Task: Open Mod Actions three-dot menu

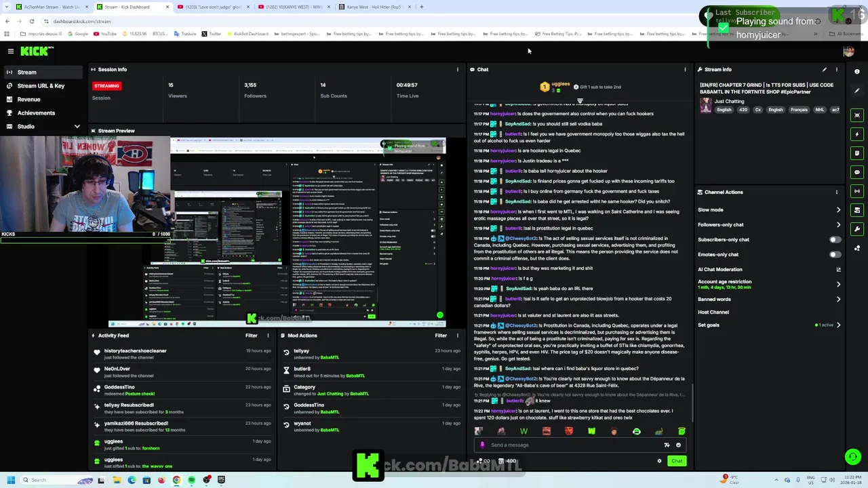Action: click(458, 335)
